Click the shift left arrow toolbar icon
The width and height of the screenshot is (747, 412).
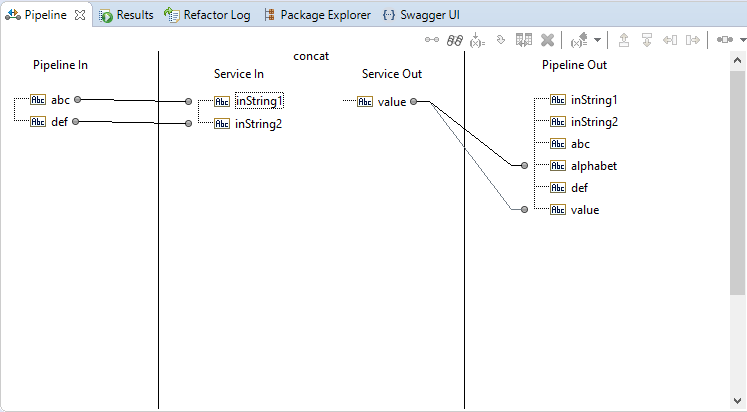669,40
